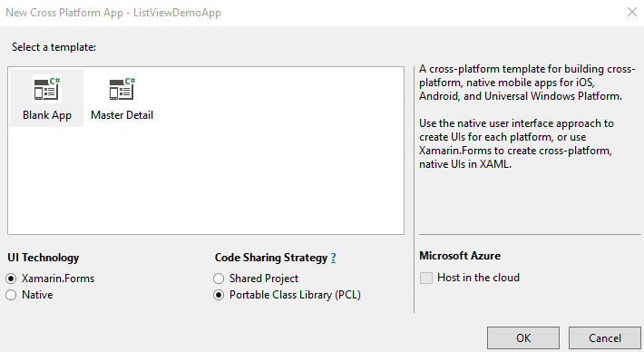
Task: Open the Code Sharing Strategy help link
Action: pyautogui.click(x=333, y=258)
